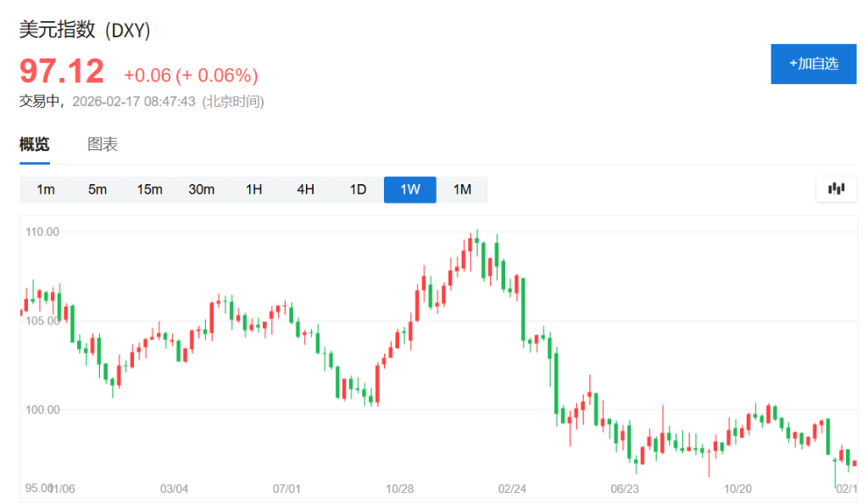Image resolution: width=868 pixels, height=504 pixels.
Task: Click the 100.00 price axis label
Action: coord(42,410)
